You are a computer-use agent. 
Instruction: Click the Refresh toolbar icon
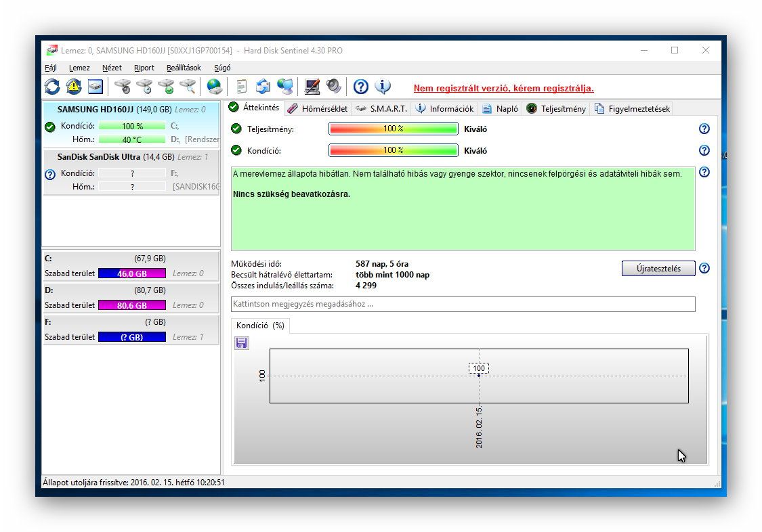pos(52,87)
